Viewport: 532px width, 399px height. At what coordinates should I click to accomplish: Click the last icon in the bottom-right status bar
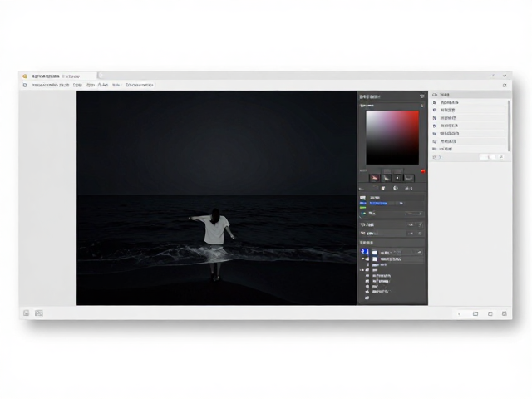[x=505, y=314]
